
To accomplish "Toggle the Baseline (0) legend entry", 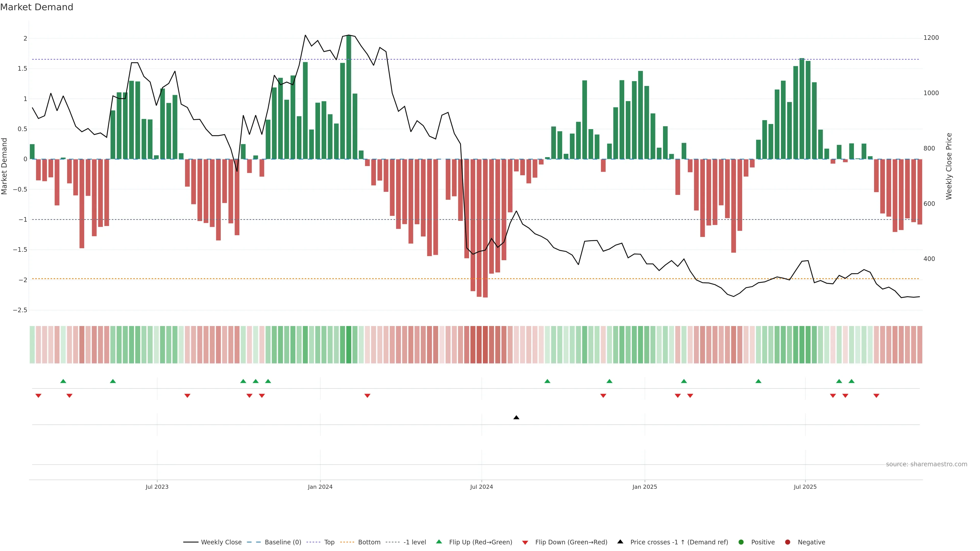I will (x=283, y=542).
